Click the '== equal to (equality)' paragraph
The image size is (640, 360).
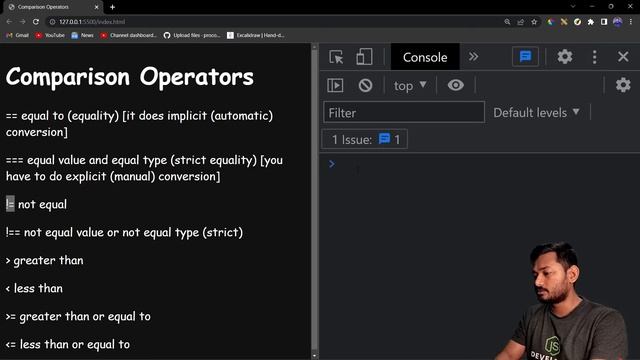(139, 124)
